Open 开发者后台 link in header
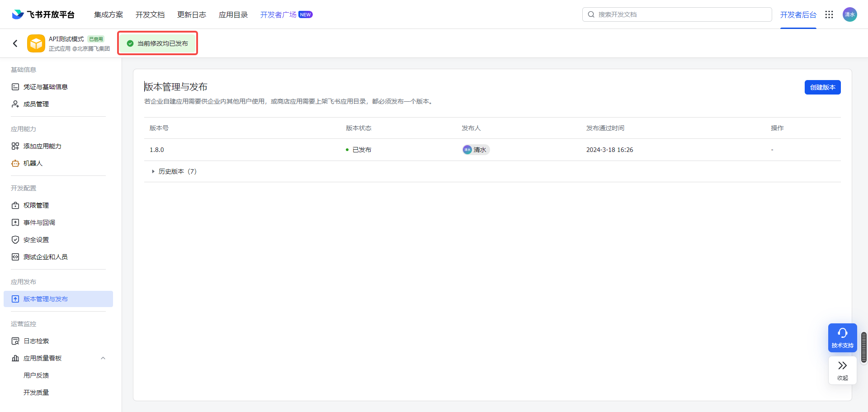The height and width of the screenshot is (412, 868). click(x=798, y=14)
